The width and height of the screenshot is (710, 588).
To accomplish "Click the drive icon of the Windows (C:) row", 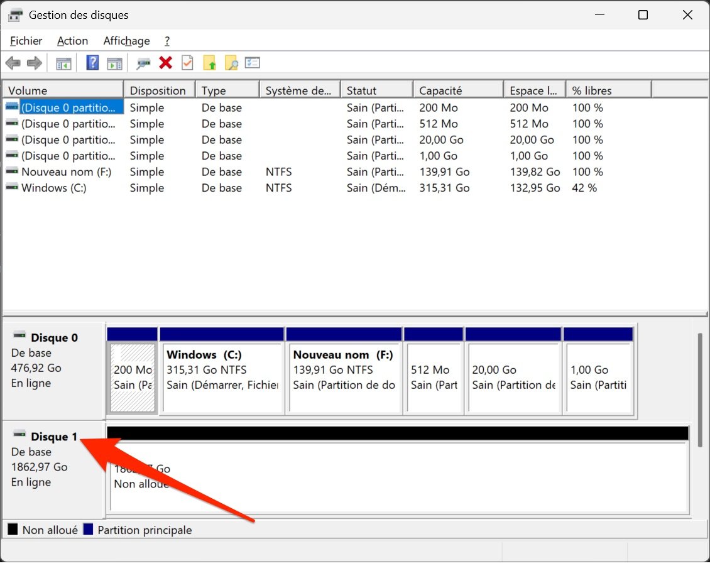I will [x=12, y=187].
